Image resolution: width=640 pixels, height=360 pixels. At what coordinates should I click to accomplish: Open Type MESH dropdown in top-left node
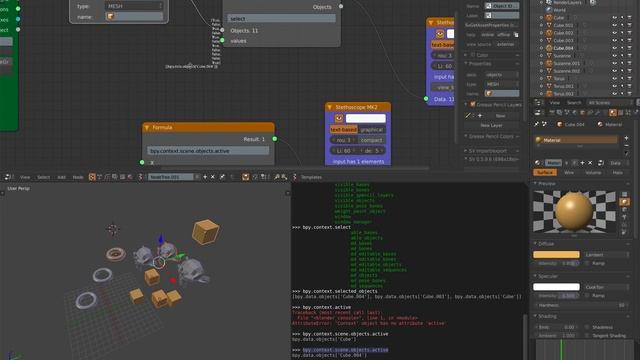(134, 6)
